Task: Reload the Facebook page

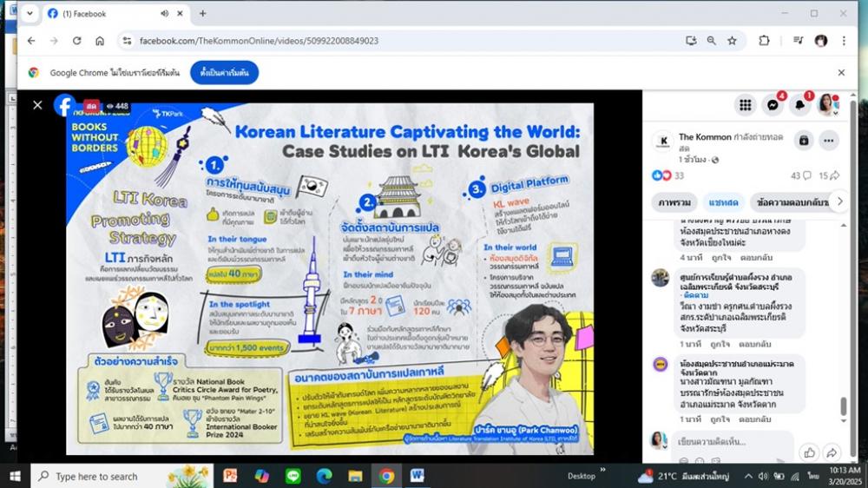Action: click(x=77, y=41)
